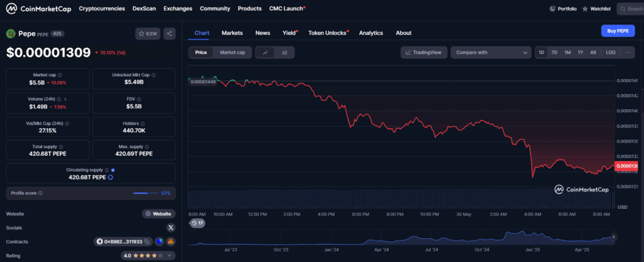The height and width of the screenshot is (262, 644).
Task: Select the 1M time range
Action: point(567,53)
